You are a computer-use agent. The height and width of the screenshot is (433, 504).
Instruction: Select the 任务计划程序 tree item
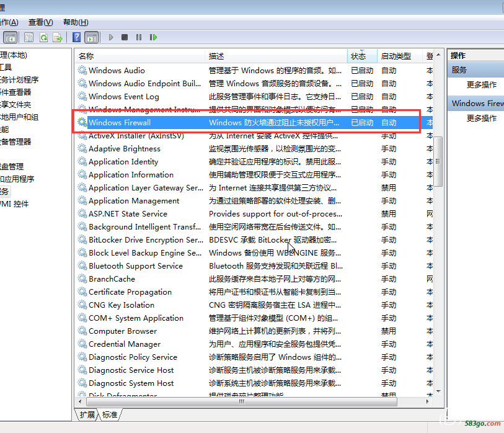(x=19, y=79)
